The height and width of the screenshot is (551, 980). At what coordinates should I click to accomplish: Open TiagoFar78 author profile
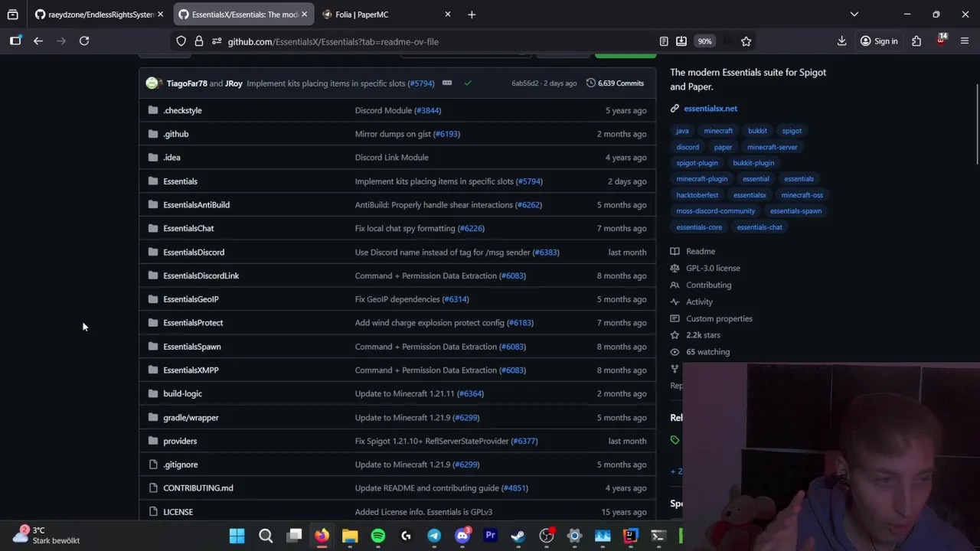click(x=187, y=83)
